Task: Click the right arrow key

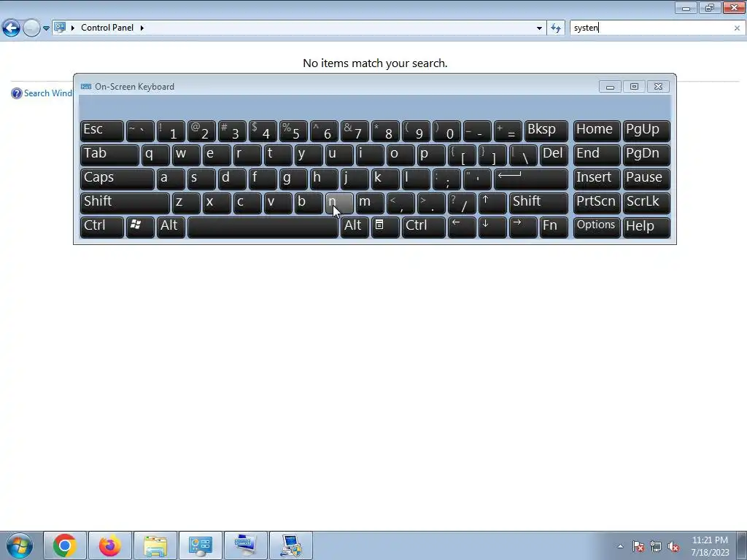Action: (523, 227)
